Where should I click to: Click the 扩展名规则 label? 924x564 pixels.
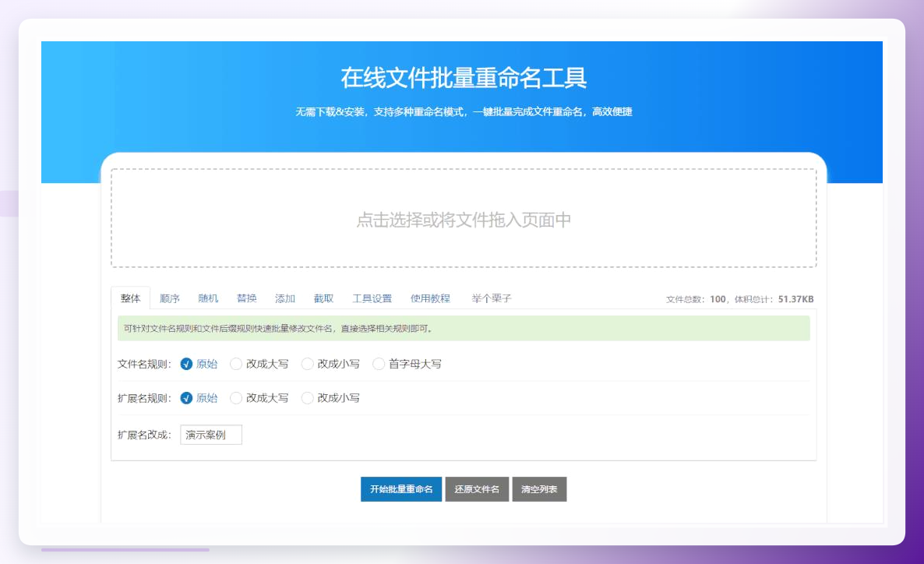pyautogui.click(x=144, y=398)
